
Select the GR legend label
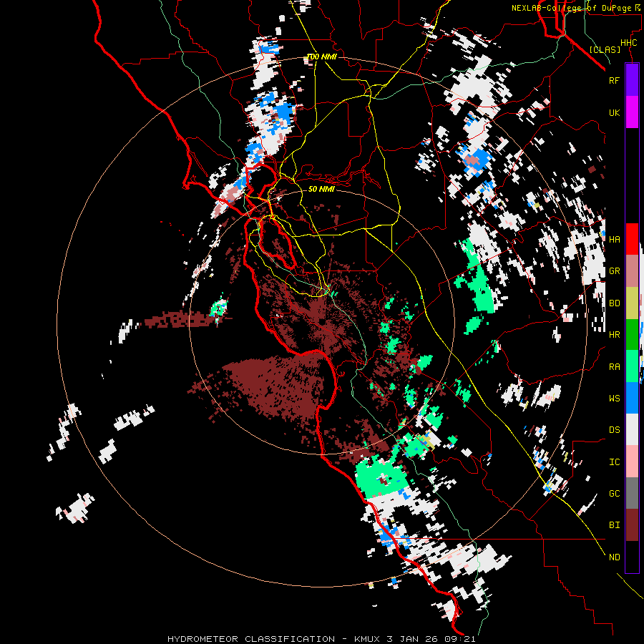(x=614, y=271)
